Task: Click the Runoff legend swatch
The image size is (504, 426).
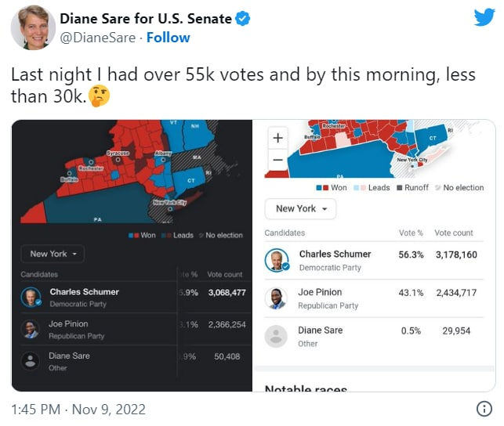Action: pyautogui.click(x=399, y=188)
